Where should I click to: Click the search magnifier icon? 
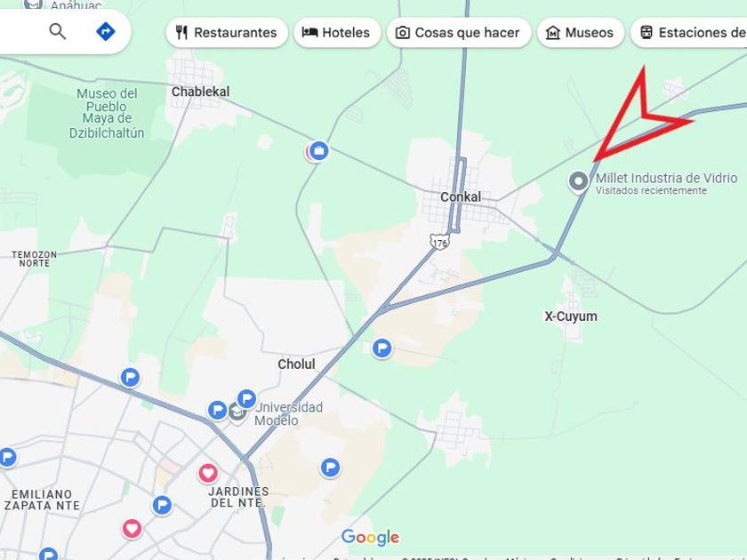[57, 31]
